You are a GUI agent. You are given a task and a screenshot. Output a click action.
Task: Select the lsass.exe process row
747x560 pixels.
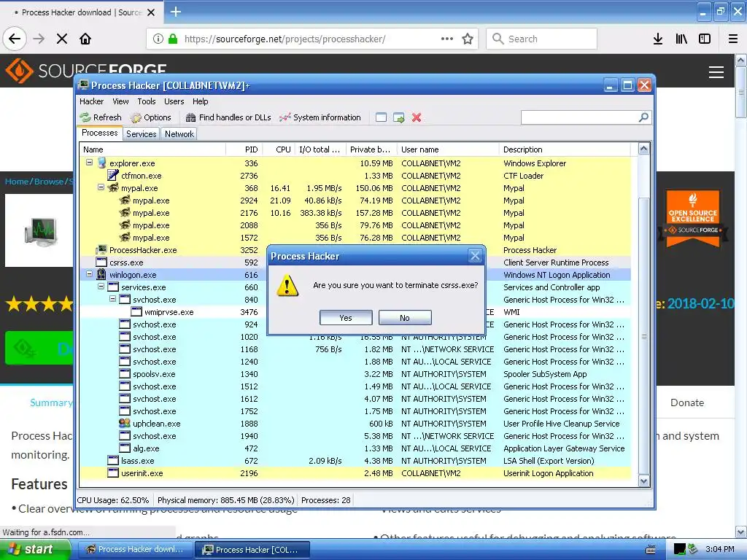pos(355,461)
